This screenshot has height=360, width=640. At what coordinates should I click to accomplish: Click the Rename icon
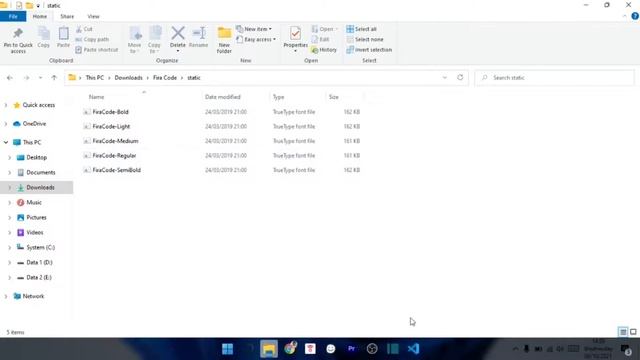pyautogui.click(x=199, y=33)
